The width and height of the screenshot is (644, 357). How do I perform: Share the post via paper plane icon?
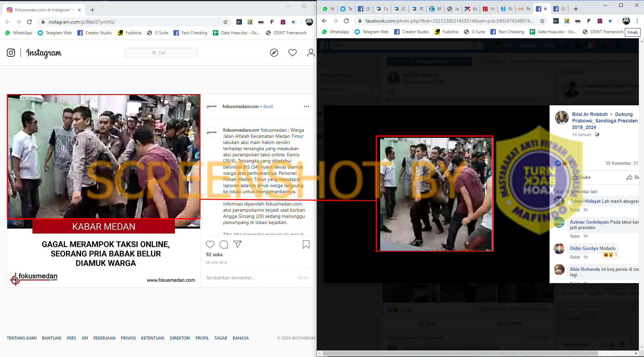(237, 244)
